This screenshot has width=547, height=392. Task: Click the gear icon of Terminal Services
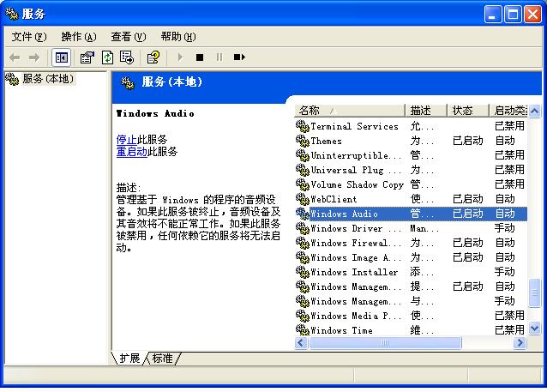[303, 126]
